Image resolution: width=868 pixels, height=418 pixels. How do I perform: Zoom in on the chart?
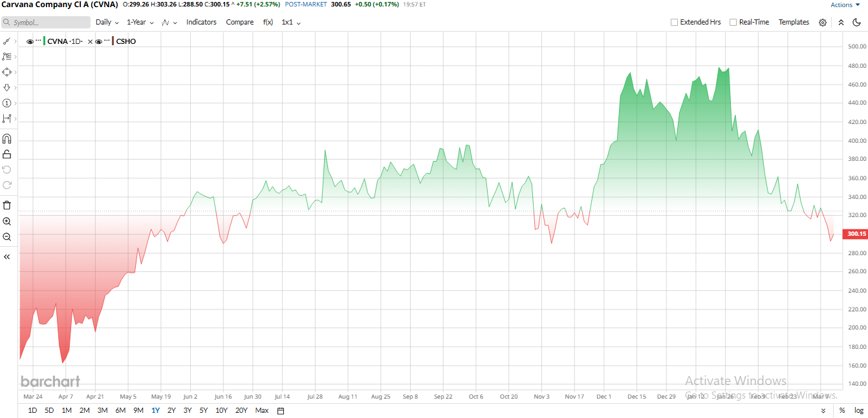[x=7, y=221]
